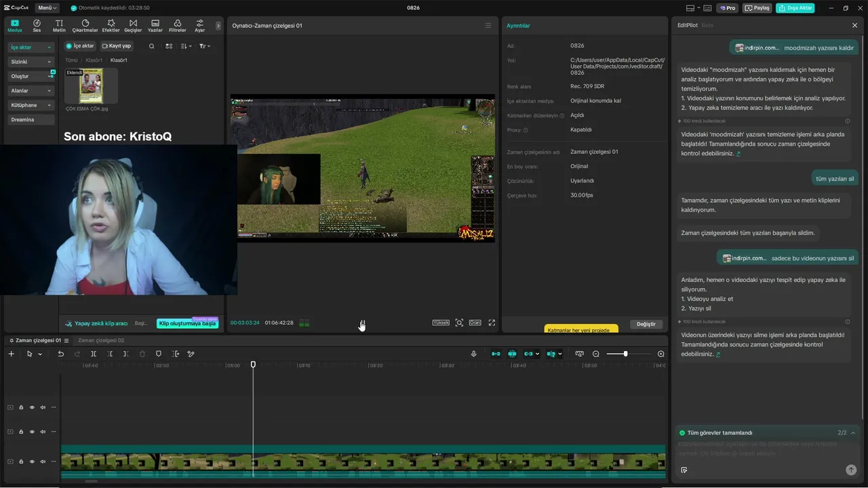This screenshot has height=488, width=868.
Task: Open the Dreamina section
Action: pos(31,120)
